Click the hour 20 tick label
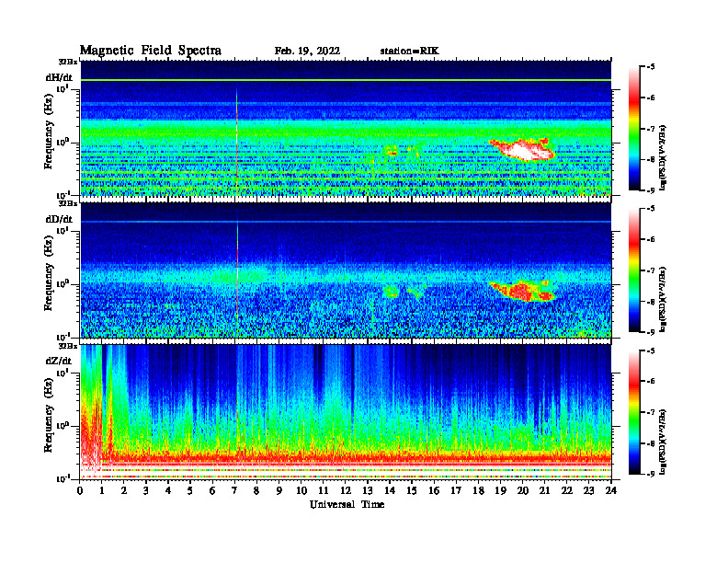Viewport: 728px width, 563px height. click(522, 491)
